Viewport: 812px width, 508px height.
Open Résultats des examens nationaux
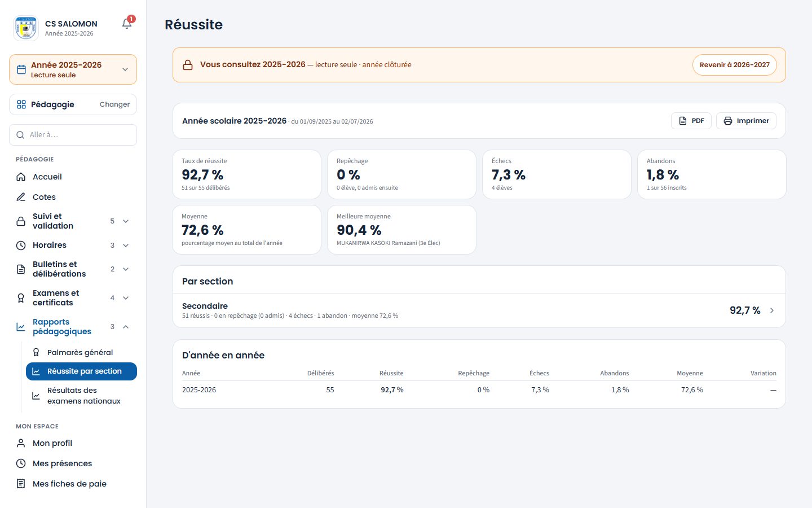tap(81, 396)
